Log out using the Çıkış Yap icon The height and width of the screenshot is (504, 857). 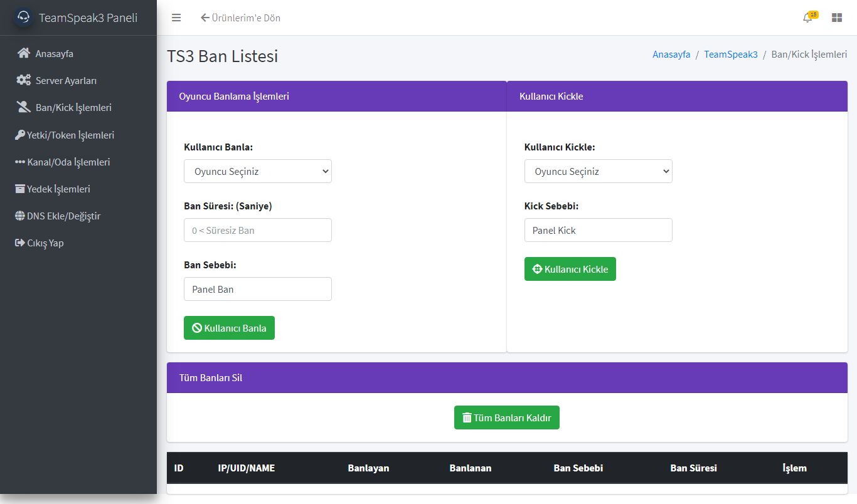(20, 242)
